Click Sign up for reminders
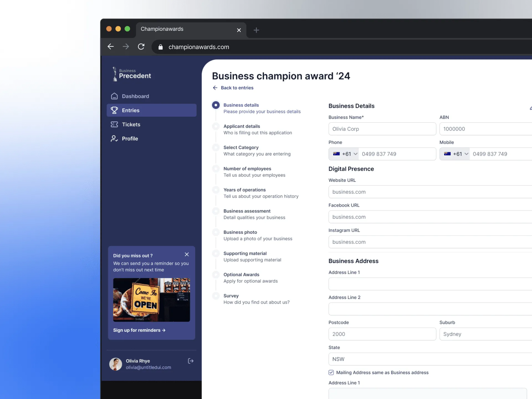The image size is (532, 399). click(139, 330)
